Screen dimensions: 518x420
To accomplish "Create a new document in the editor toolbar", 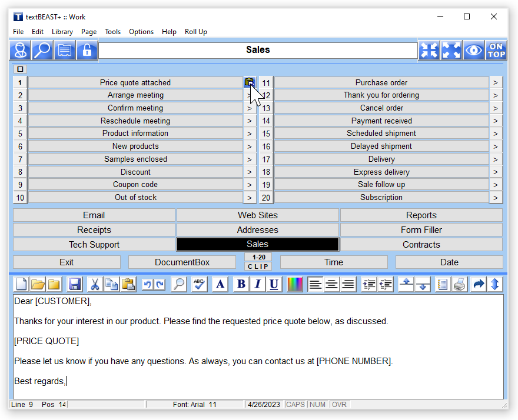I will tap(21, 284).
